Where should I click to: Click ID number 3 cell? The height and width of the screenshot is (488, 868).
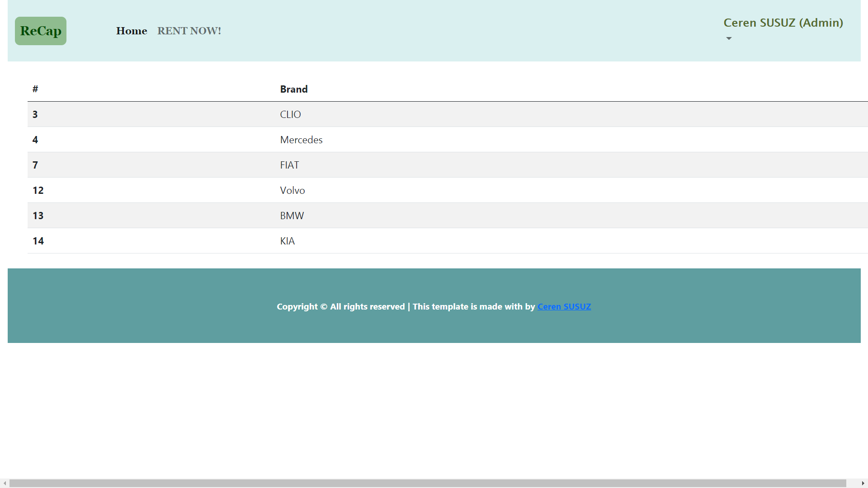pos(35,114)
